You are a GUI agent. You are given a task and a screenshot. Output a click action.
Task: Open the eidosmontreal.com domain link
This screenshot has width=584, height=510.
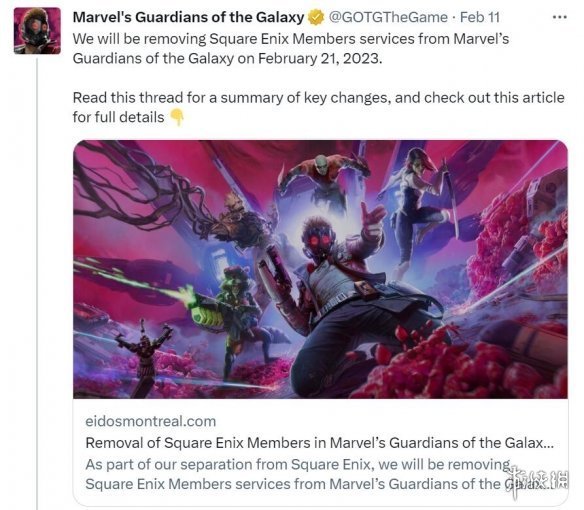click(x=150, y=421)
